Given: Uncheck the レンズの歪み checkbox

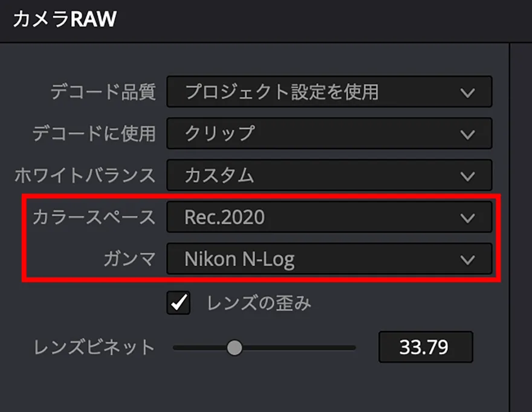Looking at the screenshot, I should coord(178,303).
